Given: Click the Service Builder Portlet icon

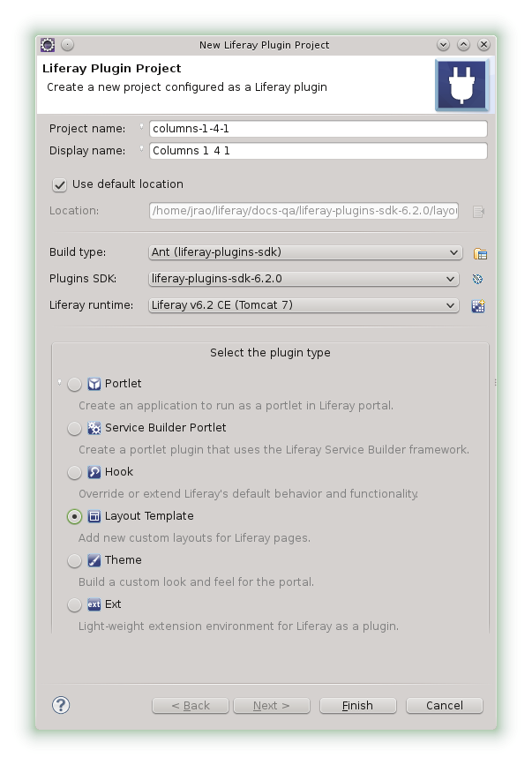Looking at the screenshot, I should [x=94, y=428].
